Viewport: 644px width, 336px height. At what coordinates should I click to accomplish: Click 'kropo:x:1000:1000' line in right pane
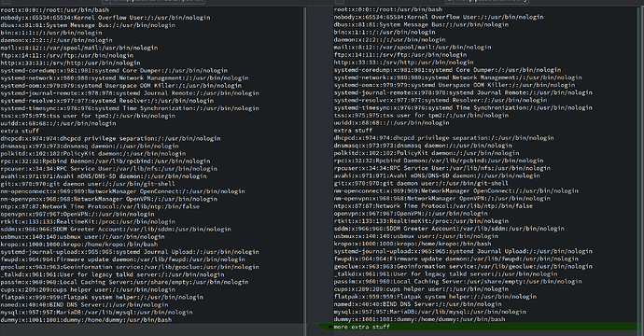click(x=413, y=244)
